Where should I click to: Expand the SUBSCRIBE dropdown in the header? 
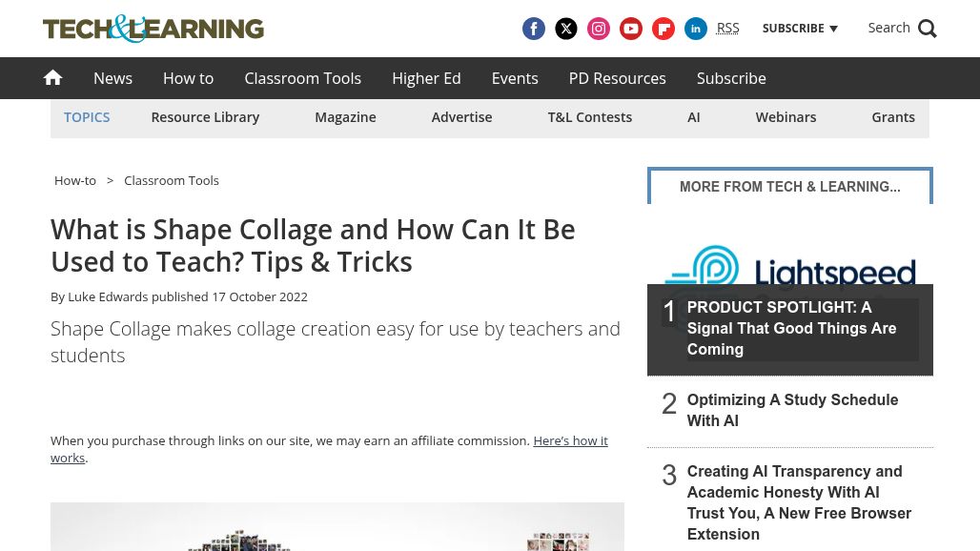click(x=800, y=28)
